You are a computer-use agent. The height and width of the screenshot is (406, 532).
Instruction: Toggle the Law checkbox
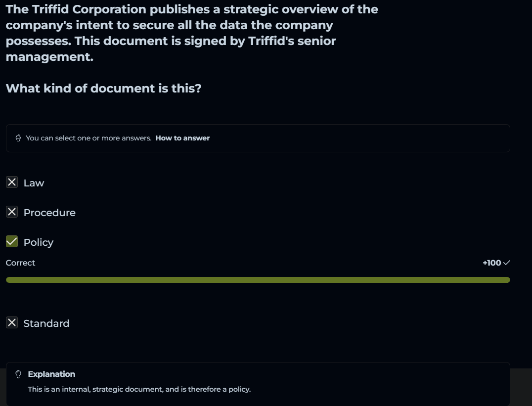click(x=12, y=182)
